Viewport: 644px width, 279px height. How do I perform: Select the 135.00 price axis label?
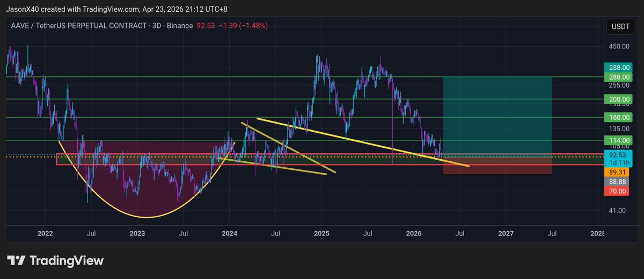tap(619, 128)
